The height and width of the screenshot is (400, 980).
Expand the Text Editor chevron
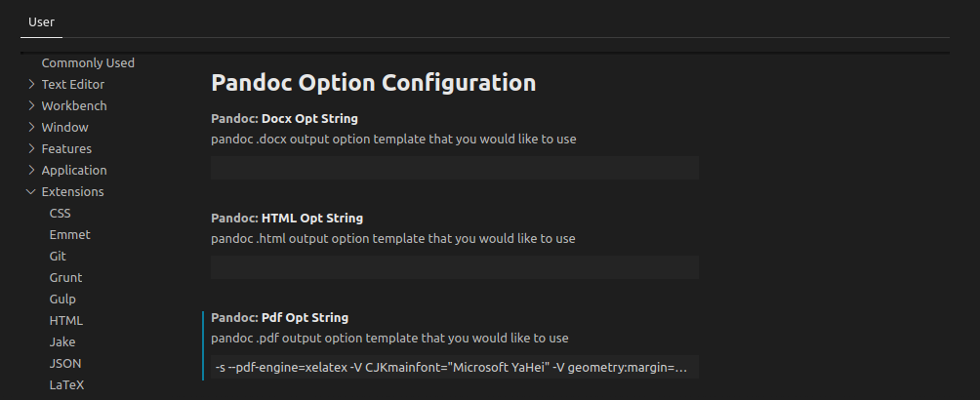tap(31, 84)
